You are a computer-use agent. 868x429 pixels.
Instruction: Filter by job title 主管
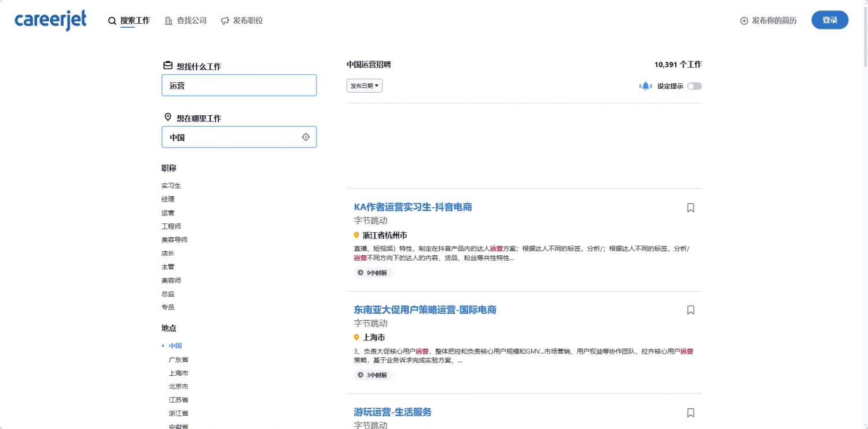[168, 267]
